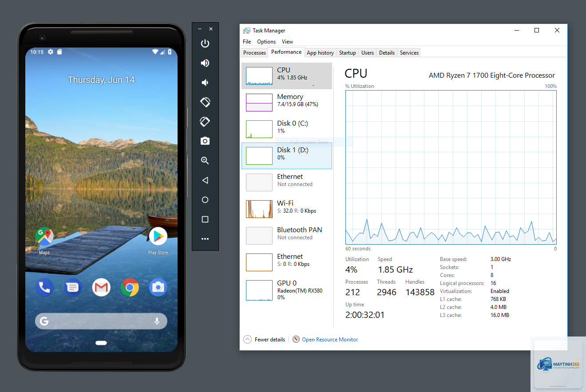Tap the Thursday, Jun 14 date widget
This screenshot has width=586, height=392.
(101, 80)
